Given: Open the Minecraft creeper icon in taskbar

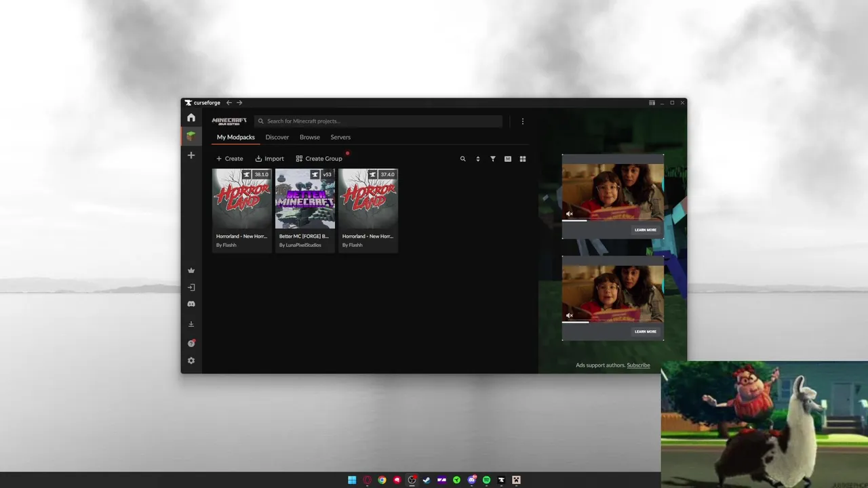Looking at the screenshot, I should (516, 480).
